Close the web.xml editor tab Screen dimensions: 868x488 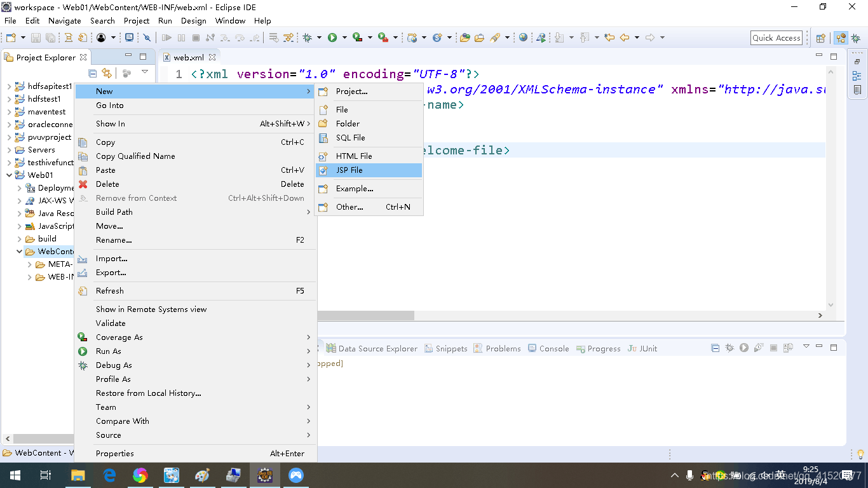click(212, 57)
